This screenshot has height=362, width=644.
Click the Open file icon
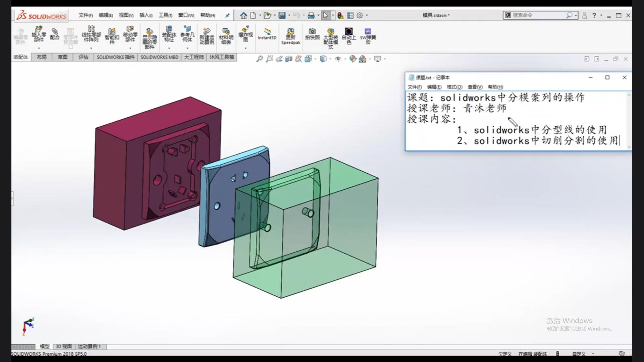click(x=267, y=15)
